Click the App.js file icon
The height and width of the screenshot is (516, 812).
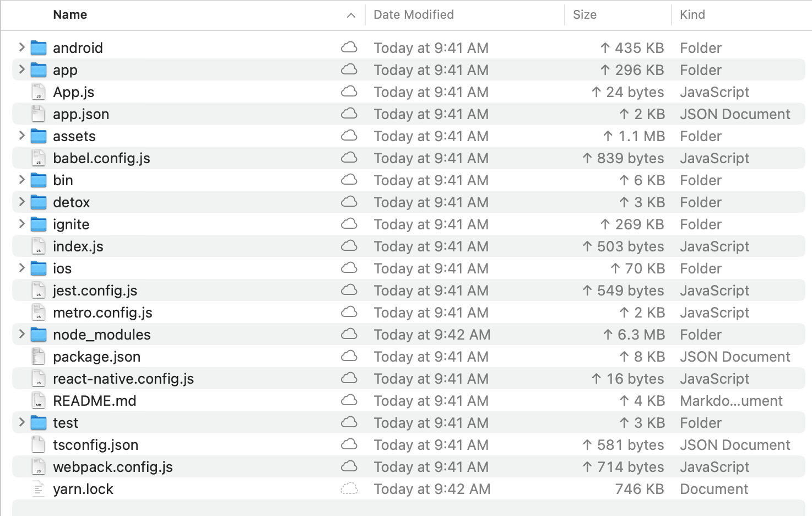pyautogui.click(x=39, y=92)
